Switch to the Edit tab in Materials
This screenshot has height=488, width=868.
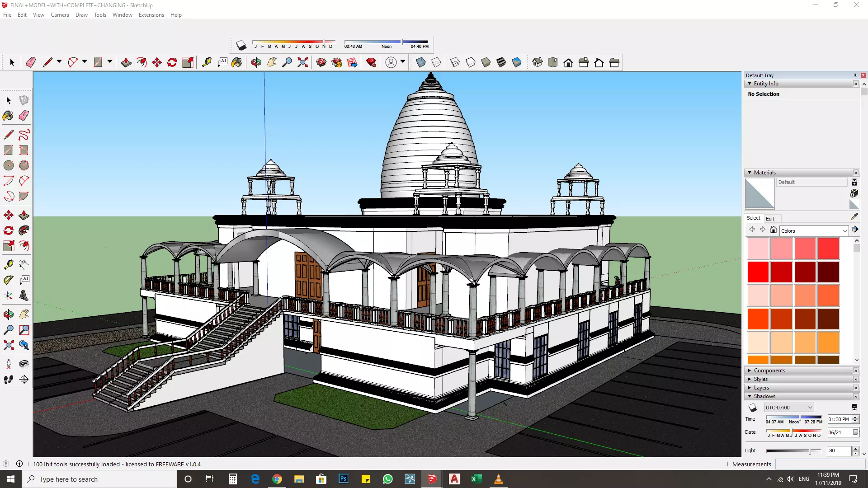tap(770, 218)
